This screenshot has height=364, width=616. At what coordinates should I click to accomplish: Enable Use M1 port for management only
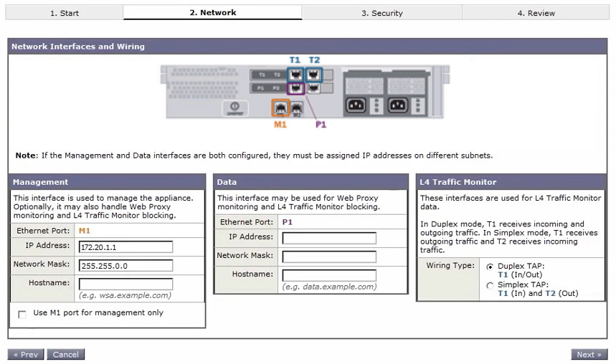(x=22, y=314)
